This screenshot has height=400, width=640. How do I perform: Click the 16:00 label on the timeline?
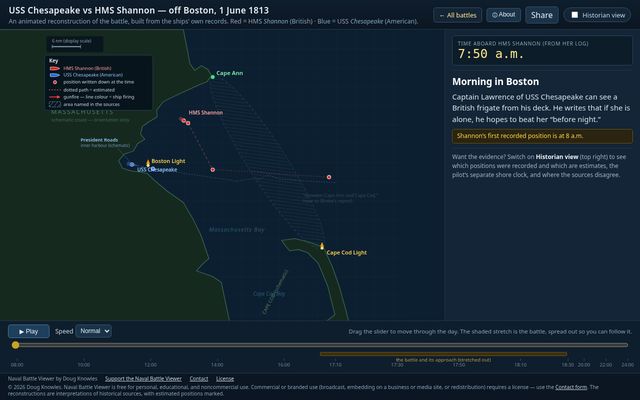pos(284,364)
